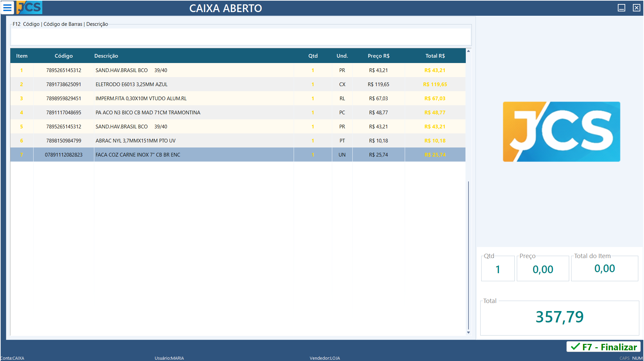Click the Qtd quantity field
Image resolution: width=644 pixels, height=361 pixels.
pos(498,269)
